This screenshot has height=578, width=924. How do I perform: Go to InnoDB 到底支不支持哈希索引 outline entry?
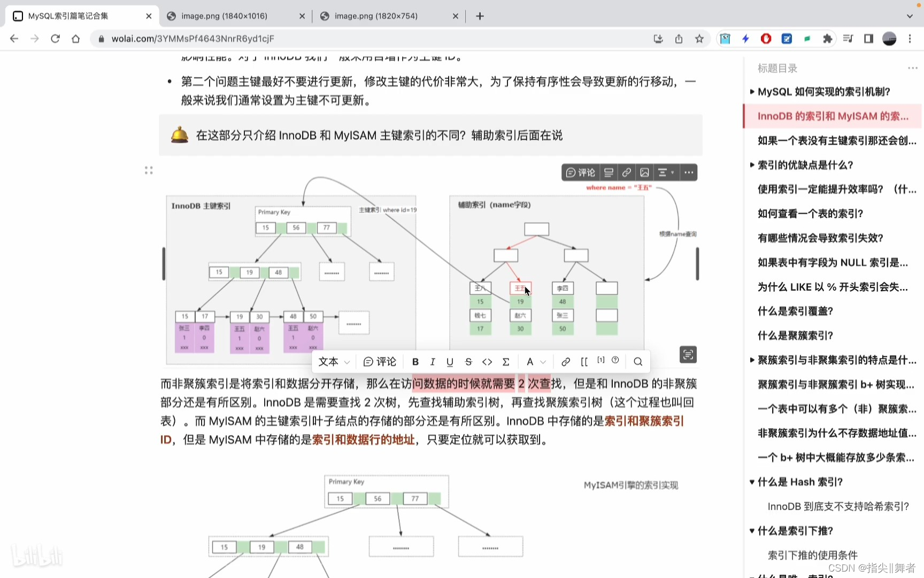(838, 506)
